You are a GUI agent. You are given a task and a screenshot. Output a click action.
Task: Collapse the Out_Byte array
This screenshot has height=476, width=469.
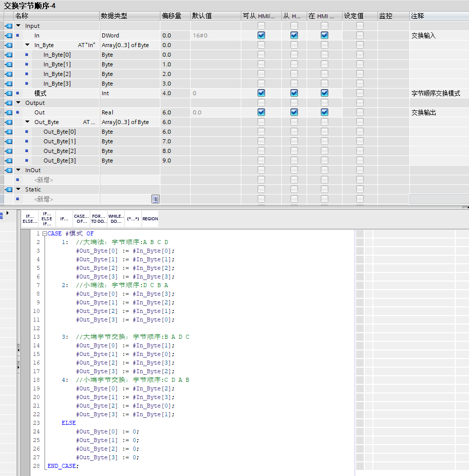click(28, 122)
